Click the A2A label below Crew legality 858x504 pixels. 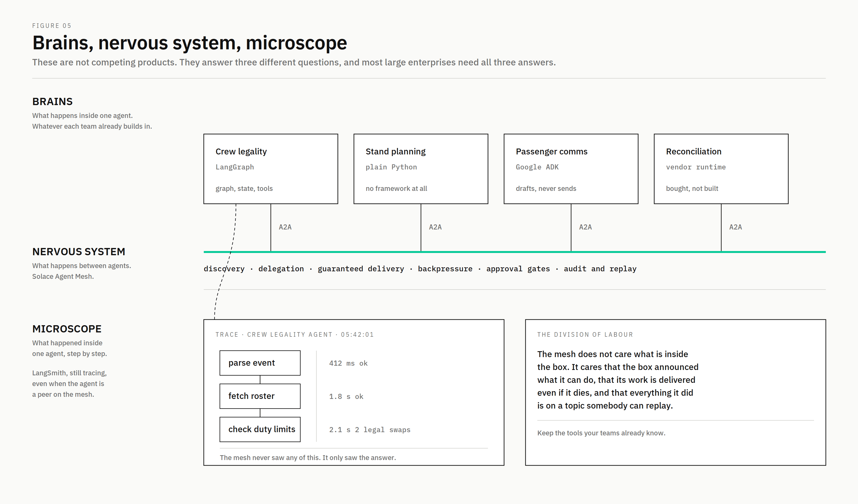(x=285, y=227)
